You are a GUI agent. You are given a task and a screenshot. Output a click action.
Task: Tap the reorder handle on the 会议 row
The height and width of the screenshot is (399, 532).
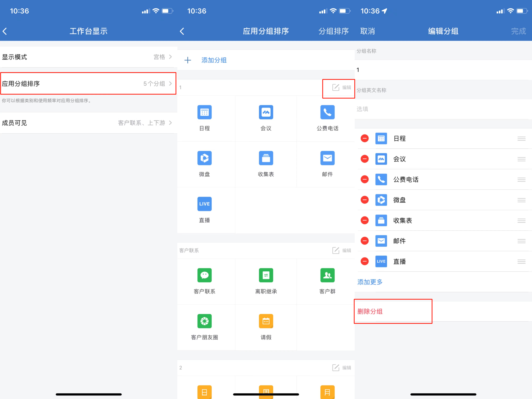(521, 159)
